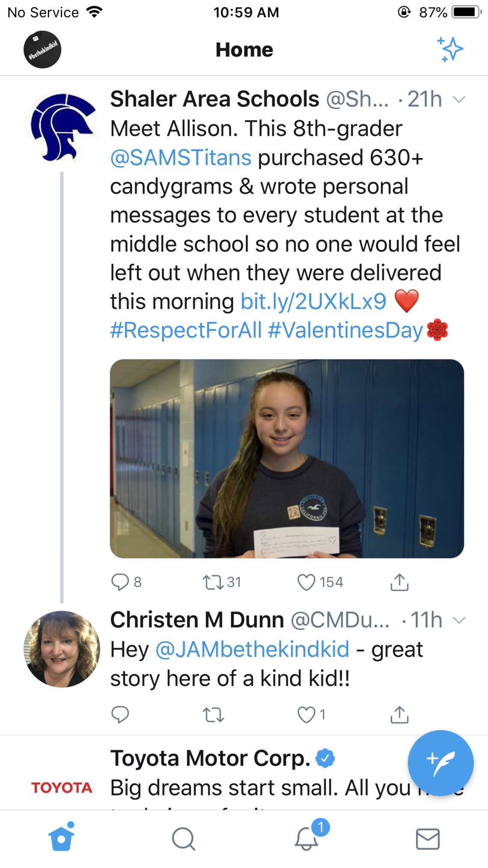The height and width of the screenshot is (868, 488).
Task: Open the compose new tweet button
Action: 440,763
